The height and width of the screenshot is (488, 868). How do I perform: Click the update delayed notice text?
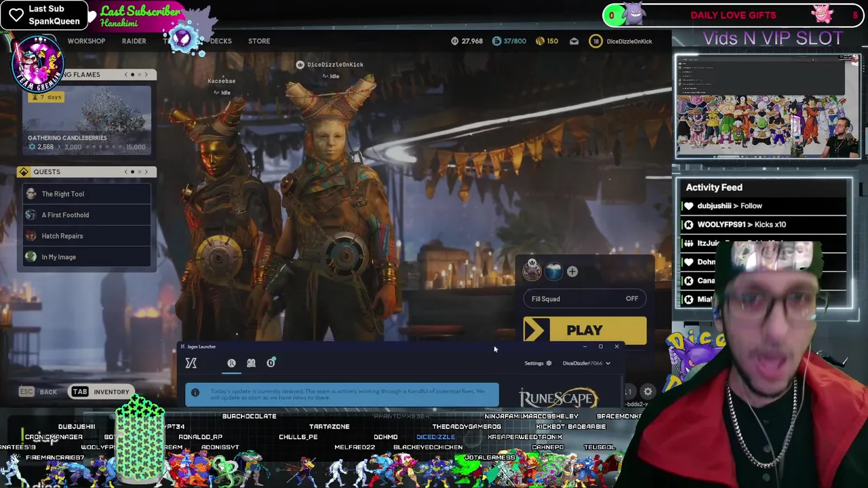[347, 394]
